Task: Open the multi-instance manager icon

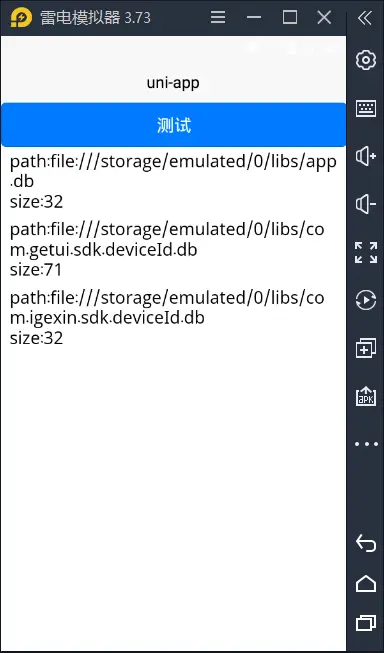Action: tap(366, 348)
